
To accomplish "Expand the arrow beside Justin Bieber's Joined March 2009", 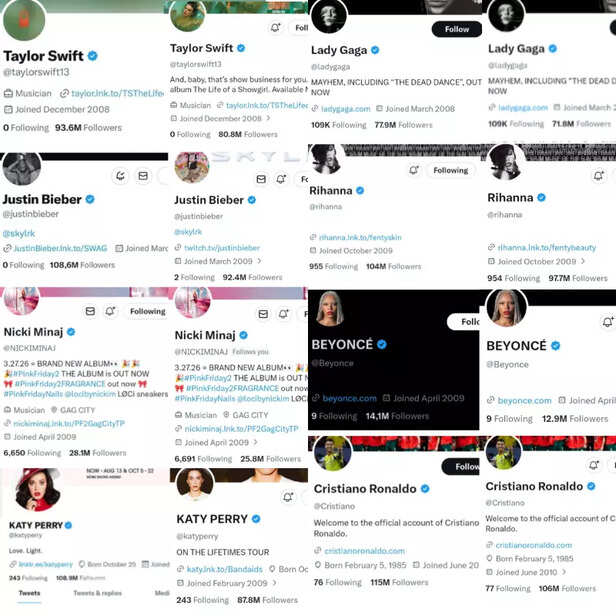I will (259, 261).
